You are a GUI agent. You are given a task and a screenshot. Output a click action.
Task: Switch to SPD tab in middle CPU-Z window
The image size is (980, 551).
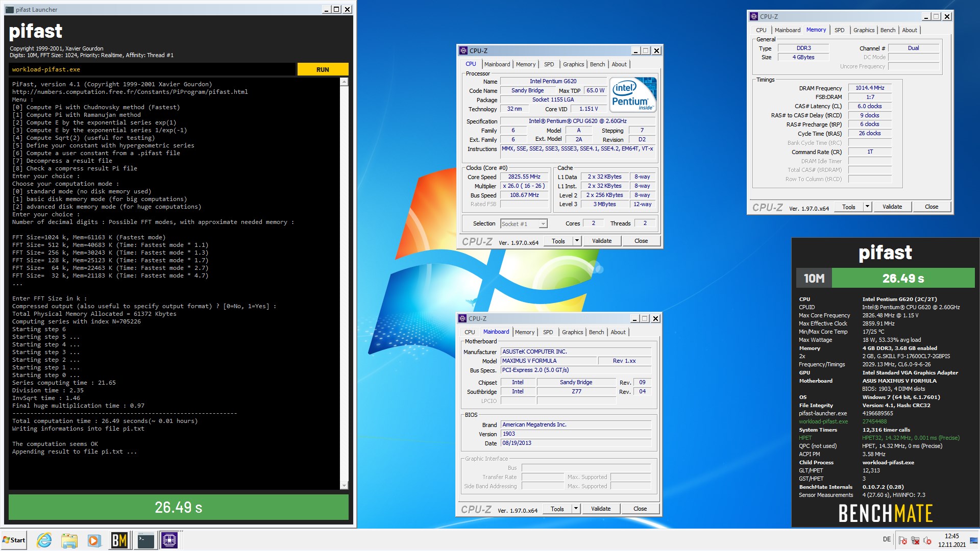pos(549,64)
